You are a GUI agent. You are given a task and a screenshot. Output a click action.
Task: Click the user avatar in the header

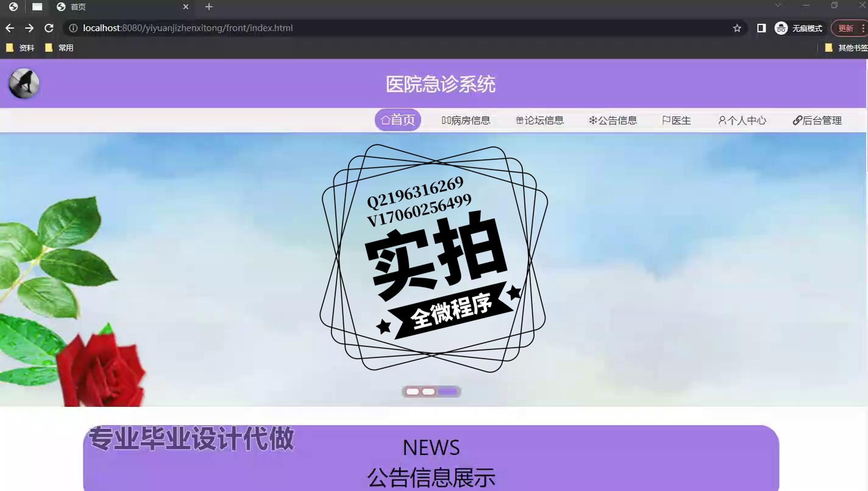pyautogui.click(x=24, y=84)
